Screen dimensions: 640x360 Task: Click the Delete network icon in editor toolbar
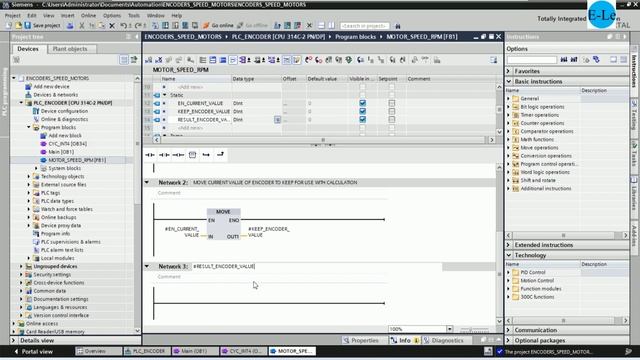click(x=159, y=60)
